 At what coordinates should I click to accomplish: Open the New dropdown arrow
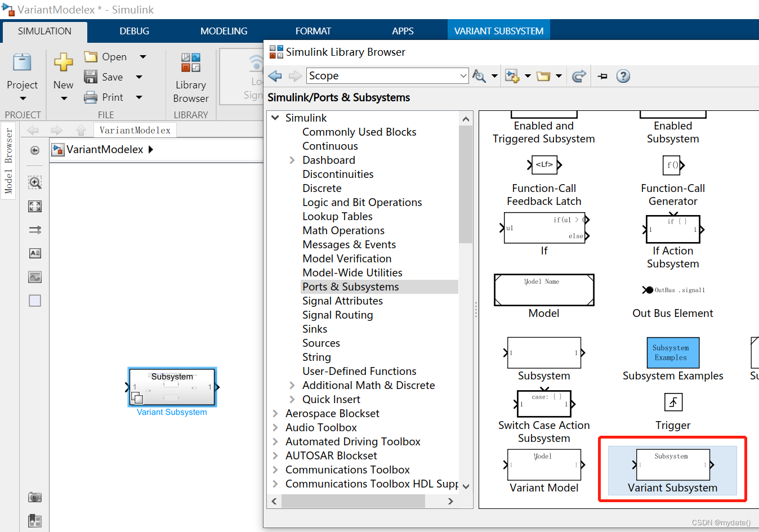tap(64, 99)
